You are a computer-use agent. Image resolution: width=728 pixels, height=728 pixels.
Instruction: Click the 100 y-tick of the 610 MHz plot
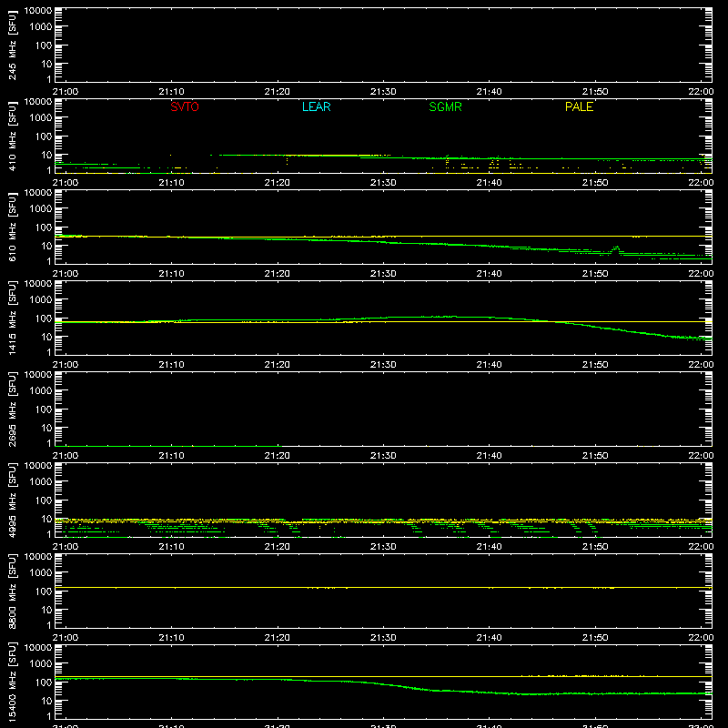coord(44,227)
